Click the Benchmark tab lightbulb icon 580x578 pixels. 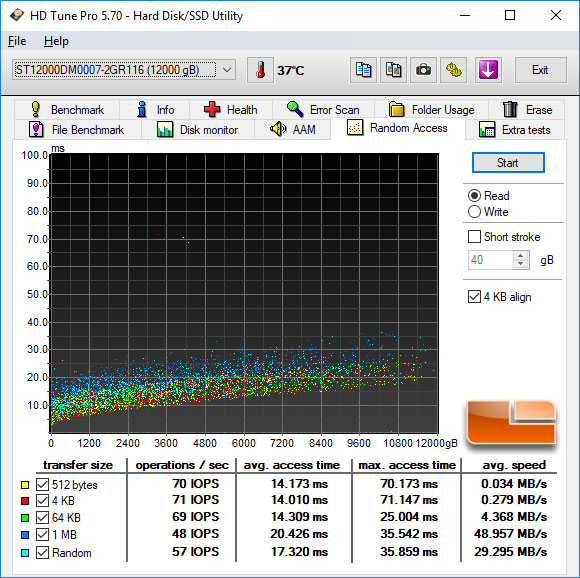pos(36,109)
